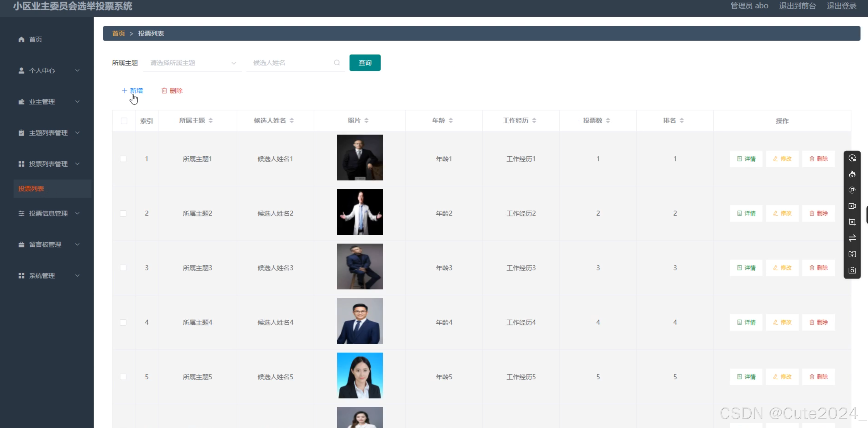Check the checkbox for row 所属主题3
This screenshot has height=428, width=868.
coord(123,268)
